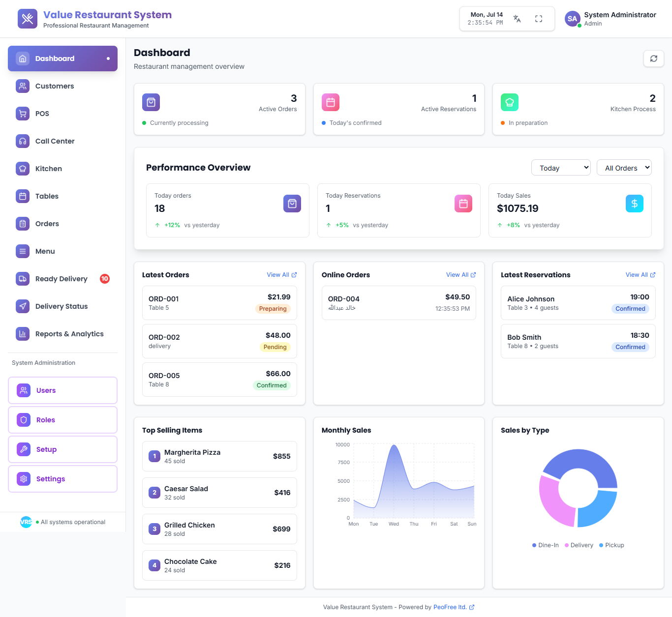Click the POS shopping cart icon
Image resolution: width=672 pixels, height=617 pixels.
pyautogui.click(x=23, y=114)
